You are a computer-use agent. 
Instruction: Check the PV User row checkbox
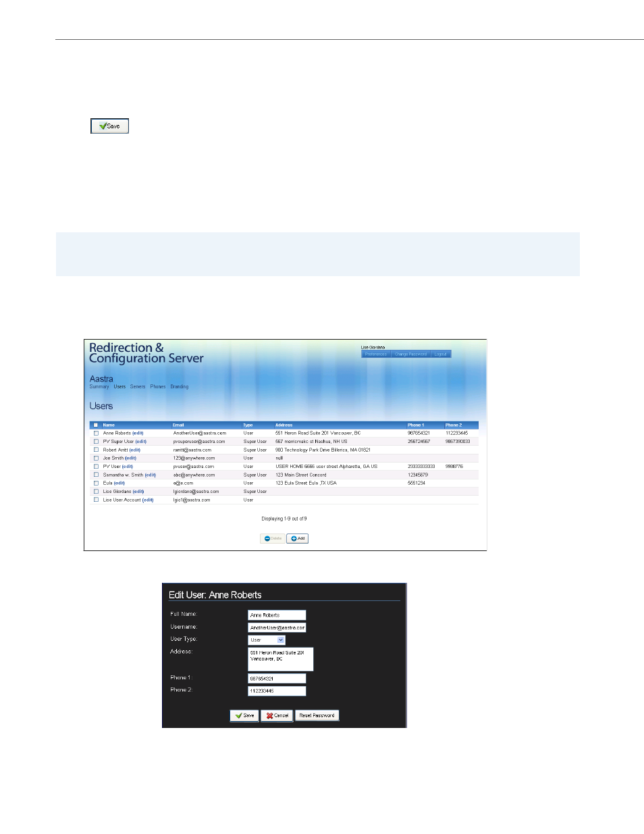coord(96,467)
